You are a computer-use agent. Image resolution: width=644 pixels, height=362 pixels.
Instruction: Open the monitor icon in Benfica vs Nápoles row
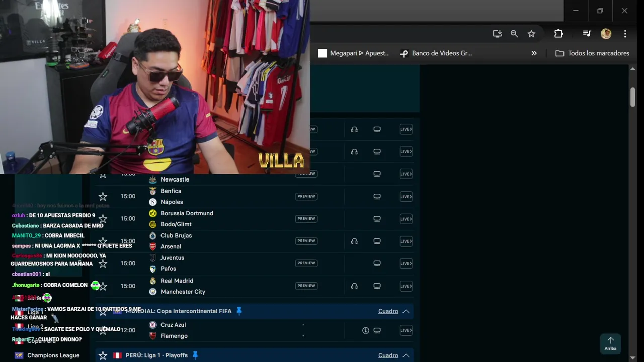point(377,197)
